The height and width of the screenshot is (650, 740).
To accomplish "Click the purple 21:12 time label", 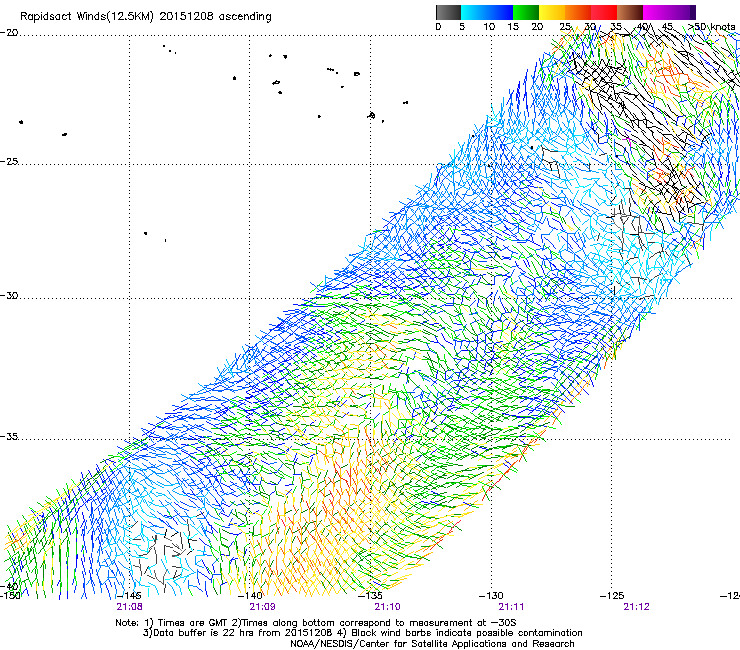I will point(637,607).
